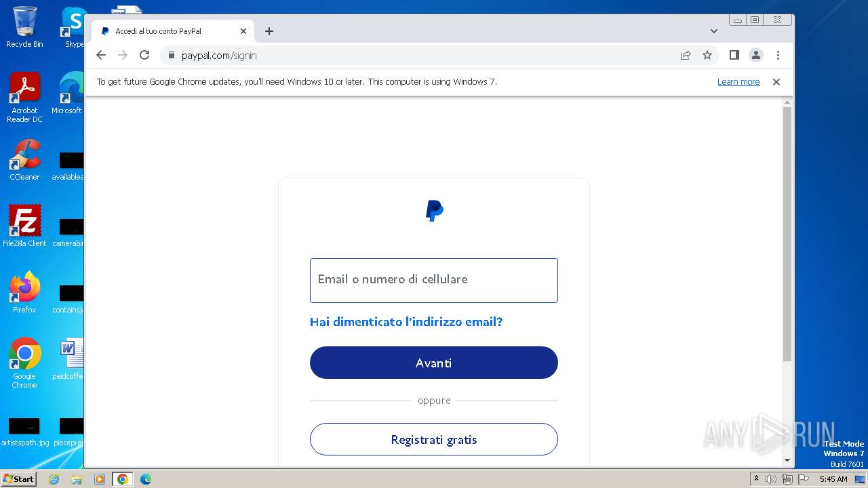Select the Acrobat Reader DC desktop icon
The height and width of the screenshot is (488, 868).
point(24,98)
